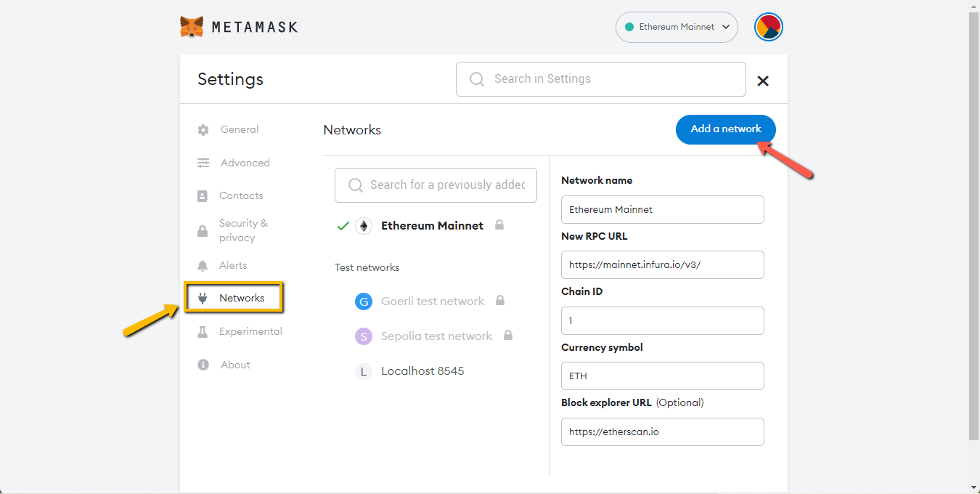
Task: Click the scrollbar up arrow
Action: point(973,5)
